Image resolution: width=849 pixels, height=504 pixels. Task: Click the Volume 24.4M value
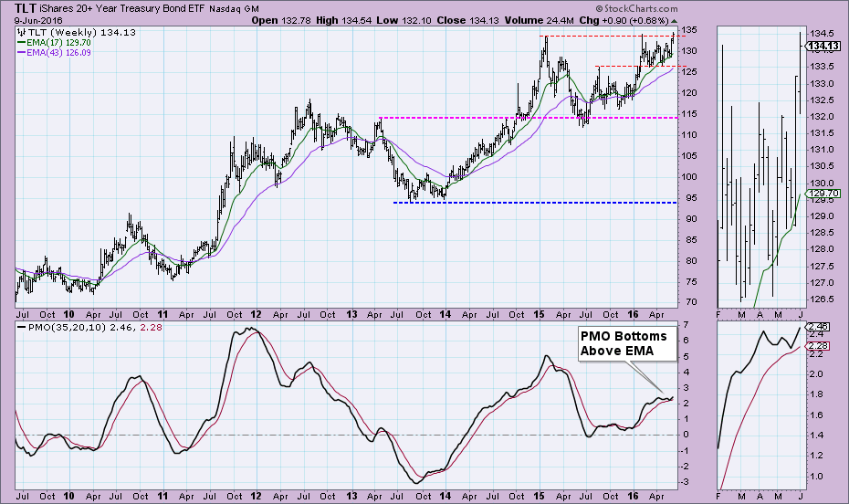[539, 21]
